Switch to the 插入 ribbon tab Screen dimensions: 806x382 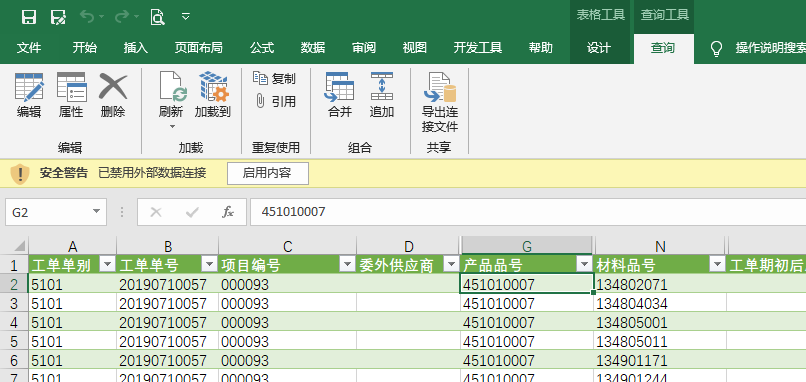point(136,48)
